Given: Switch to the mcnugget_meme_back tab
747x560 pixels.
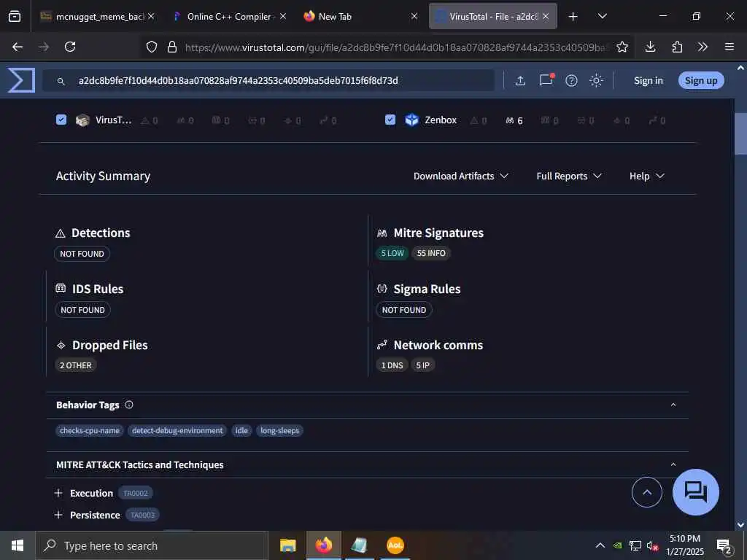Looking at the screenshot, I should coord(97,16).
